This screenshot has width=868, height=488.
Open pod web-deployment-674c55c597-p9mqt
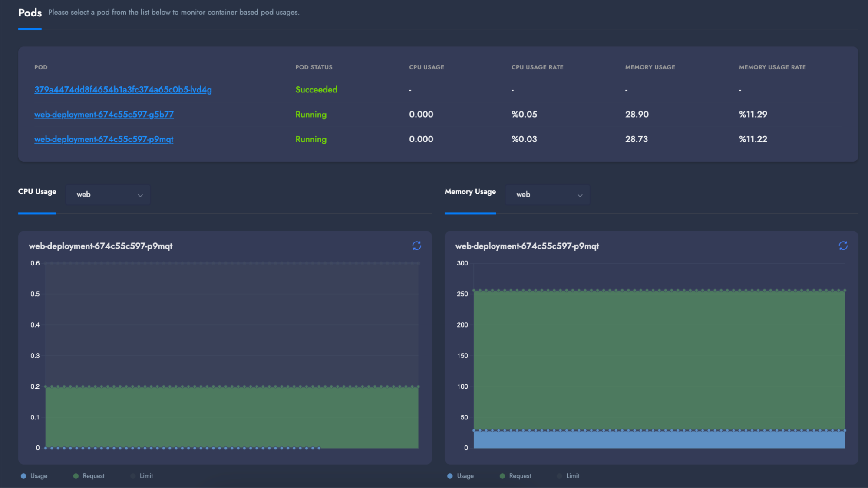pyautogui.click(x=104, y=139)
